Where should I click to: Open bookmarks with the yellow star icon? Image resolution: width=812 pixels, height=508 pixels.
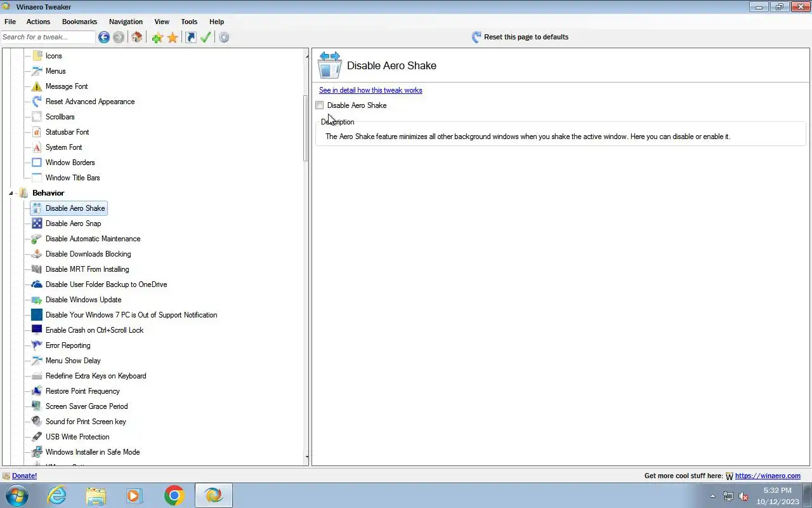pyautogui.click(x=173, y=37)
